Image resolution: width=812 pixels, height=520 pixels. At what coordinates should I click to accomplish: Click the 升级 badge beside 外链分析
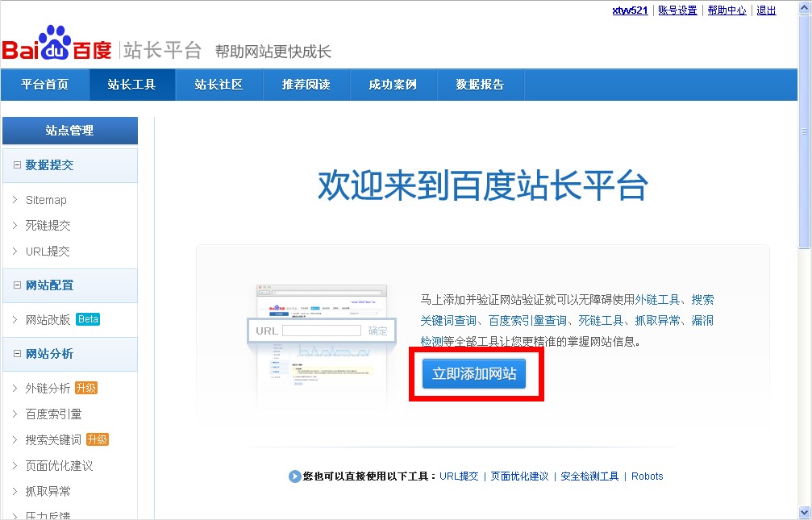[85, 387]
